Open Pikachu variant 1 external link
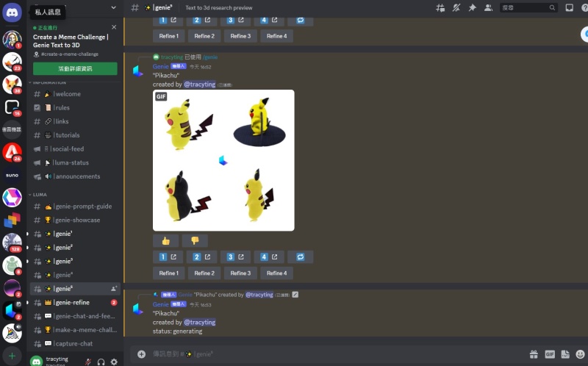The height and width of the screenshot is (366, 588). pos(168,257)
